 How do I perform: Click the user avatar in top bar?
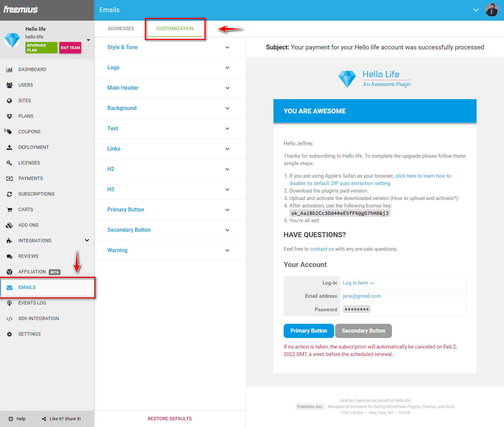tap(492, 10)
